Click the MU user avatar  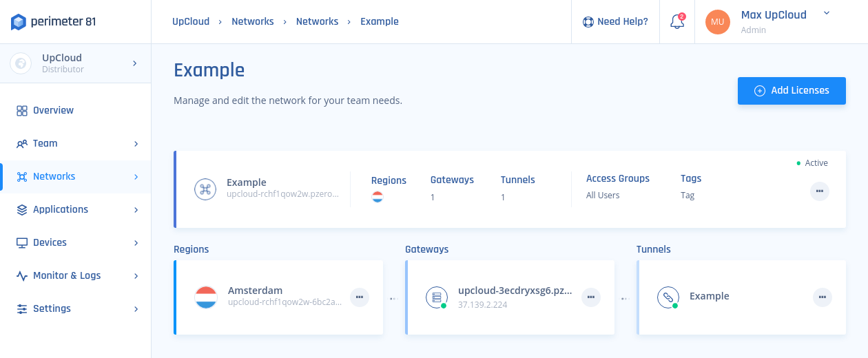pos(717,22)
